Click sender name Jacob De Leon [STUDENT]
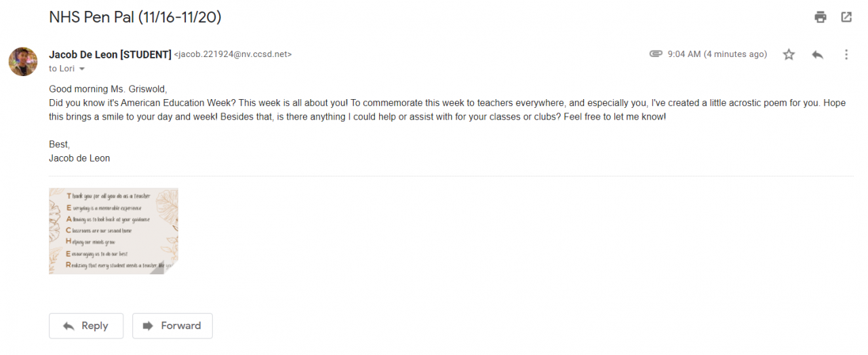 tap(110, 54)
